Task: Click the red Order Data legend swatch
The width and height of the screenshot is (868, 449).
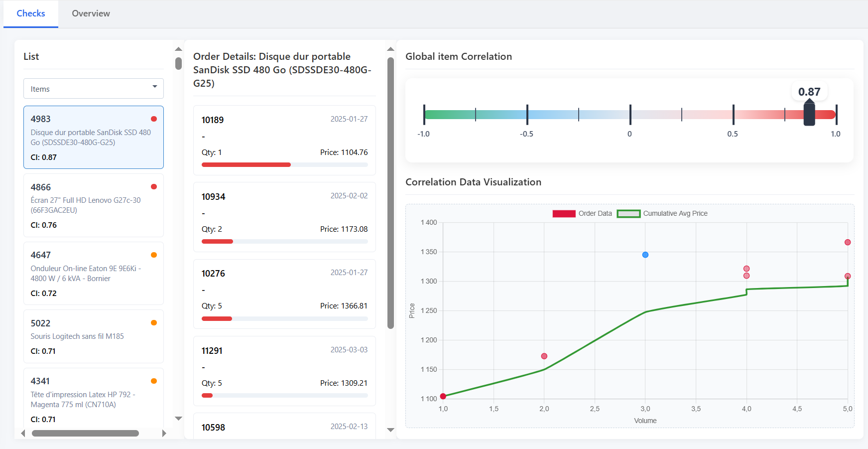Action: click(564, 213)
